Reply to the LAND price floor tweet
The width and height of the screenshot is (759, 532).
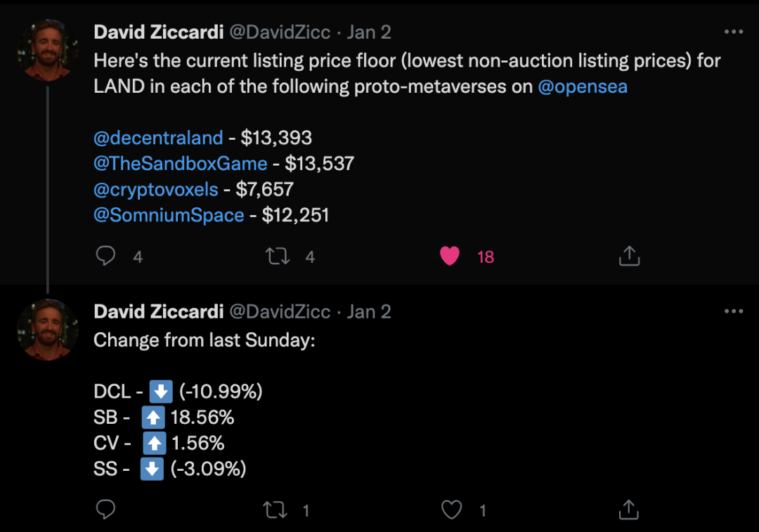105,257
